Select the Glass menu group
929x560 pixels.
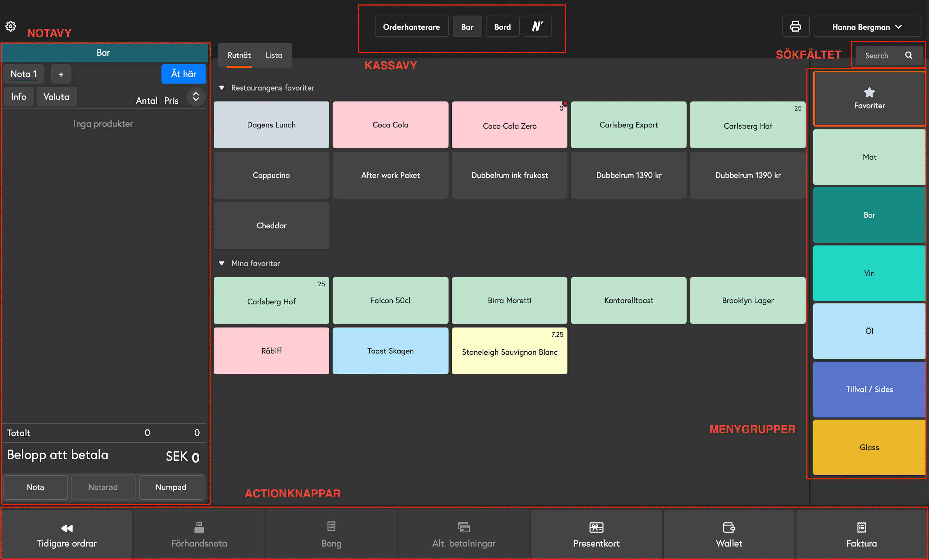tap(869, 447)
